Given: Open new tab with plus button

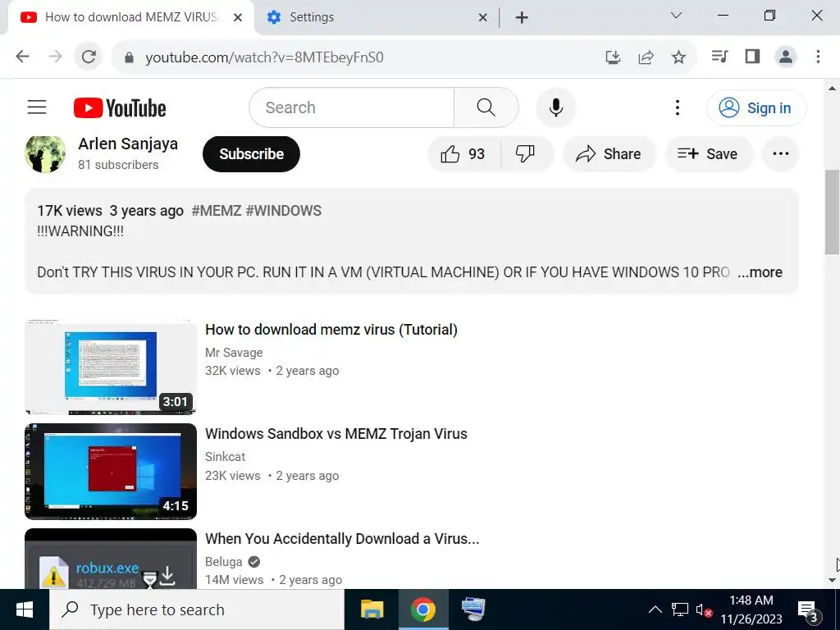Looking at the screenshot, I should pos(522,18).
